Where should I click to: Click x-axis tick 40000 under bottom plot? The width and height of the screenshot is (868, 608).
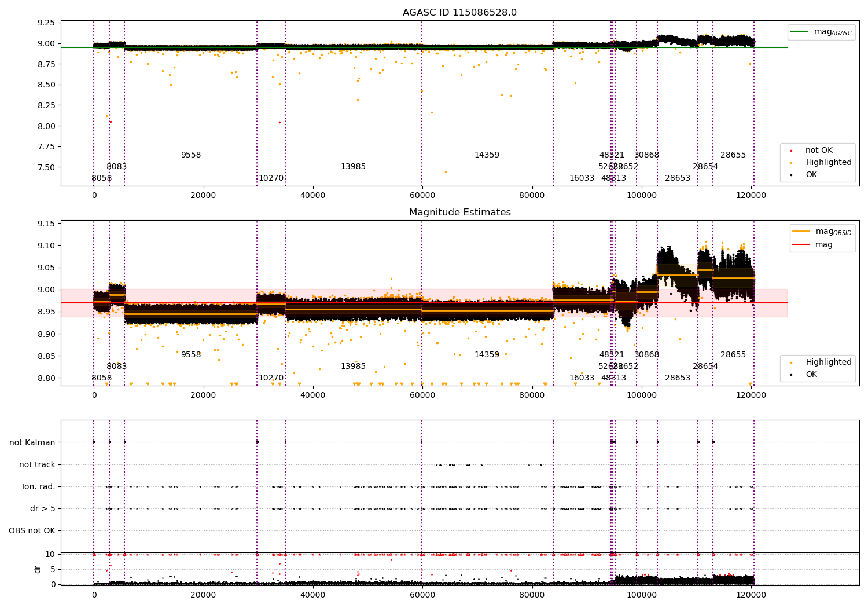click(312, 595)
